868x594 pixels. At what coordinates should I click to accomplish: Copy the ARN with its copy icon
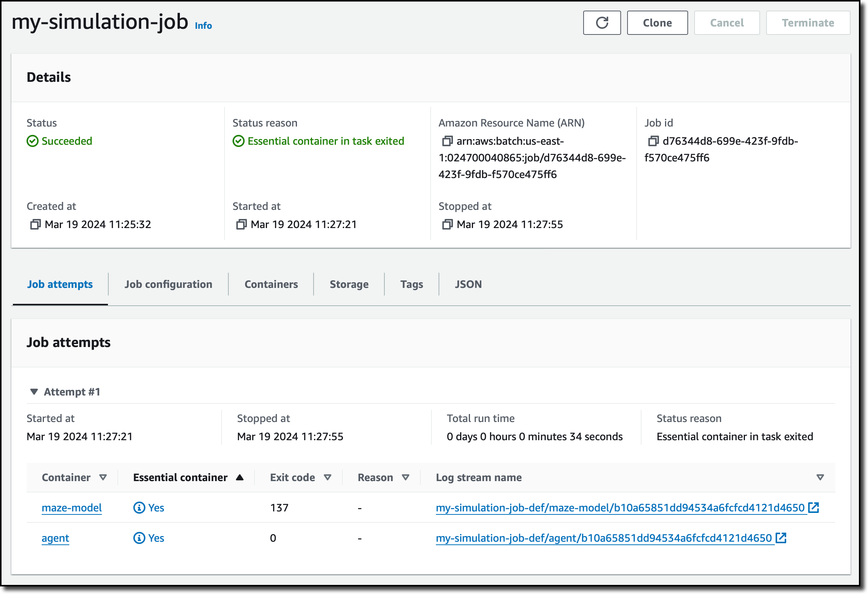tap(447, 141)
